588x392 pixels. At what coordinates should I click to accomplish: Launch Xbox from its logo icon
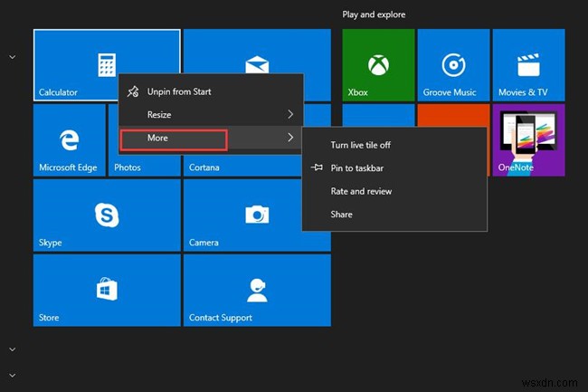[378, 65]
